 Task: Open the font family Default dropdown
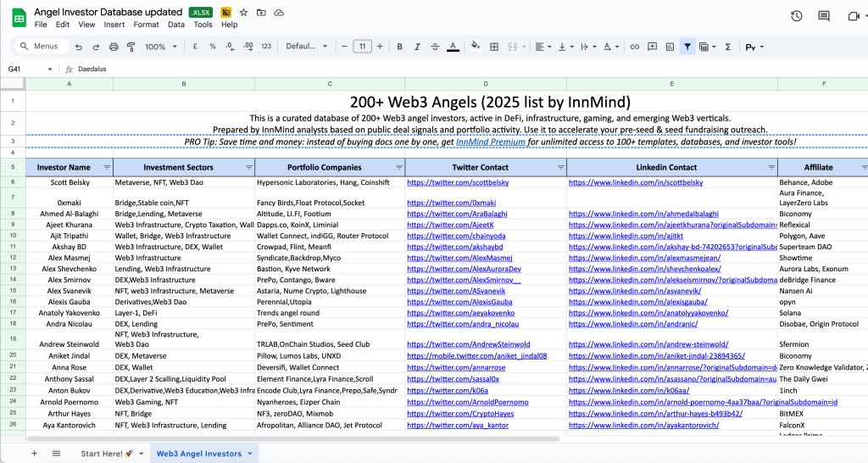coord(307,47)
